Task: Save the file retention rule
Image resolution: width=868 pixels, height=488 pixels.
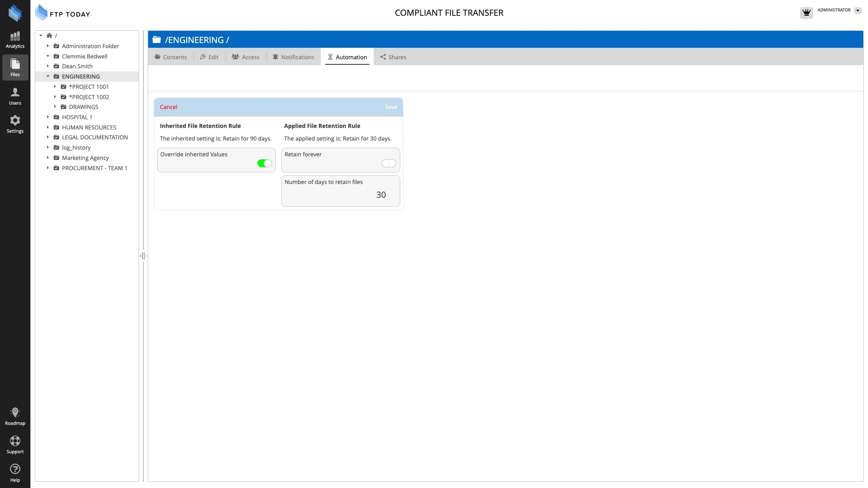Action: (390, 107)
